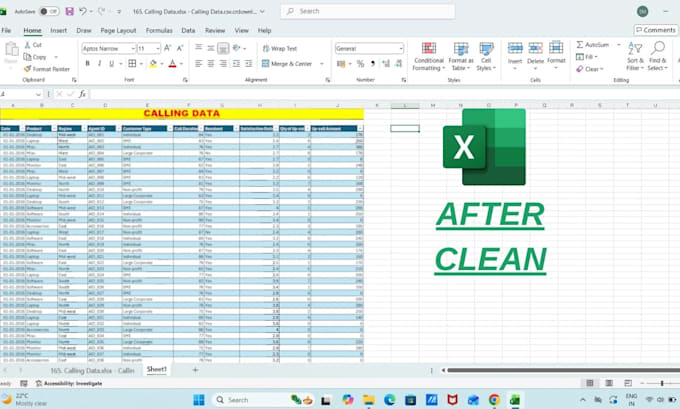Click in the Search box at top
Viewport: 680px width, 409px height.
[368, 11]
